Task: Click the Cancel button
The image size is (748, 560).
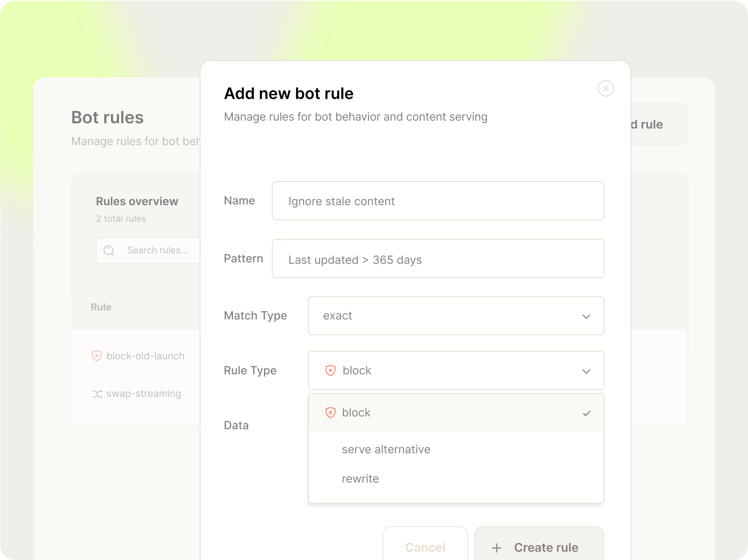Action: coord(425,548)
